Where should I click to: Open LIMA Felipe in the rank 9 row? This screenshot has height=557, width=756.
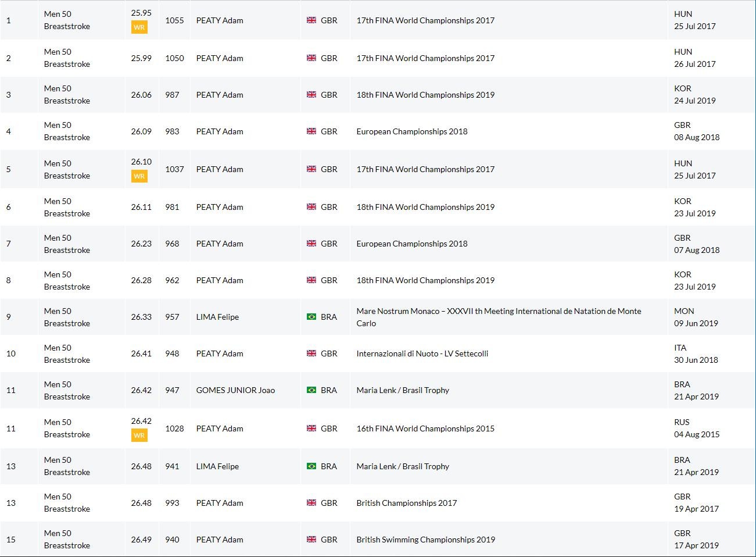(217, 317)
